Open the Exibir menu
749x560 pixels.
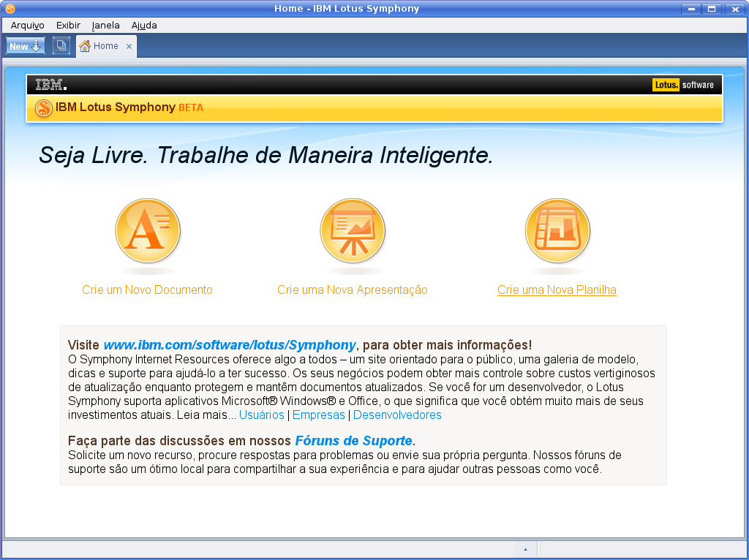point(68,26)
